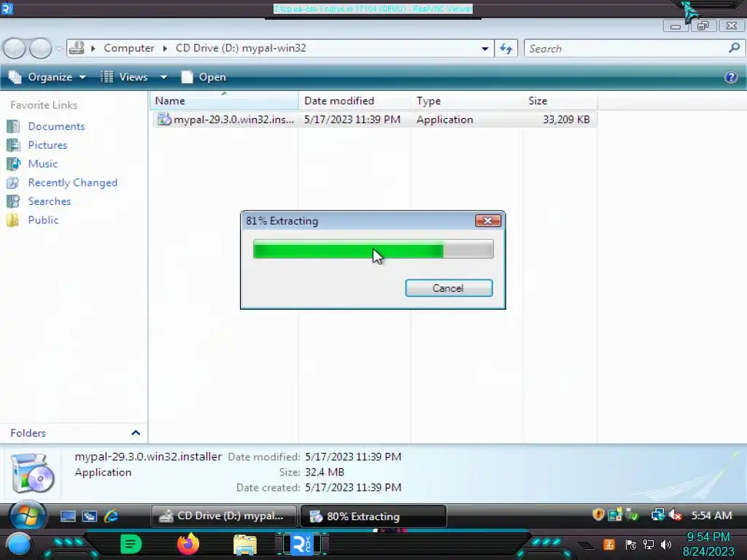This screenshot has height=560, width=747.
Task: Open recent pages dropdown arrow
Action: (x=59, y=49)
